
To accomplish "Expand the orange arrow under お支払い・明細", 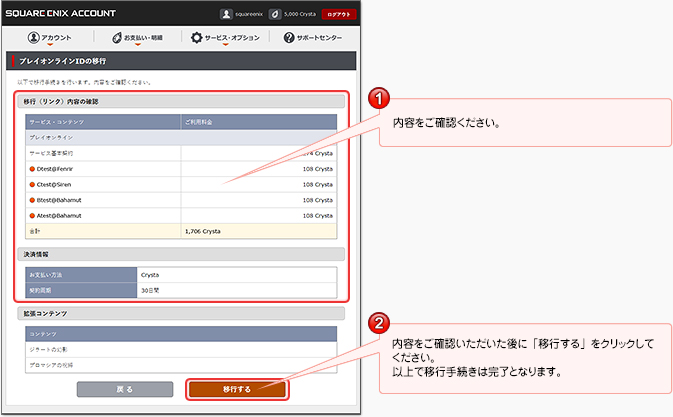I will pos(137,44).
